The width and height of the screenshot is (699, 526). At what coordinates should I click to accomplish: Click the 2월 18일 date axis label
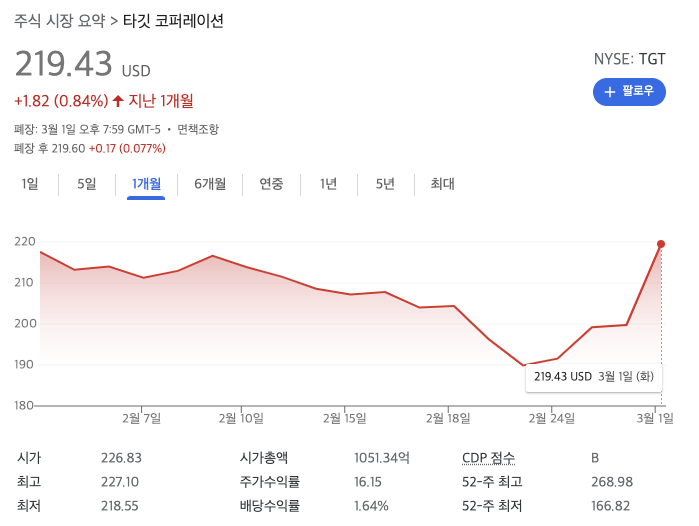448,418
